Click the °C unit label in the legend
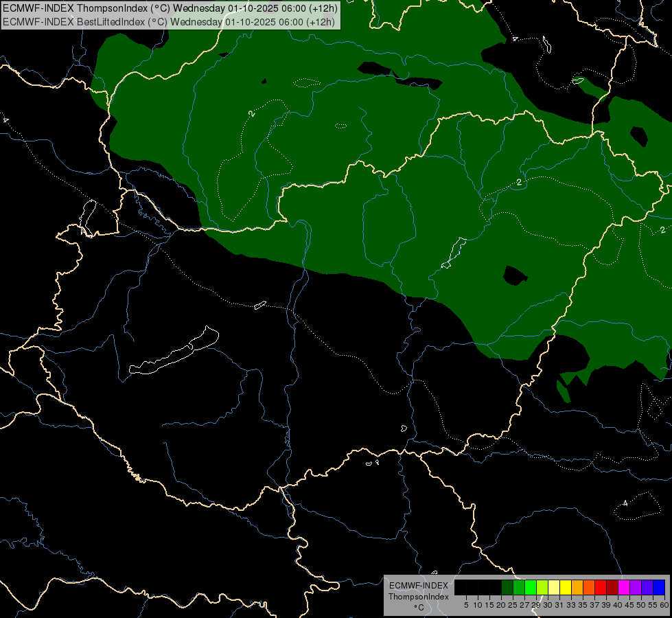The width and height of the screenshot is (672, 618). click(x=419, y=607)
